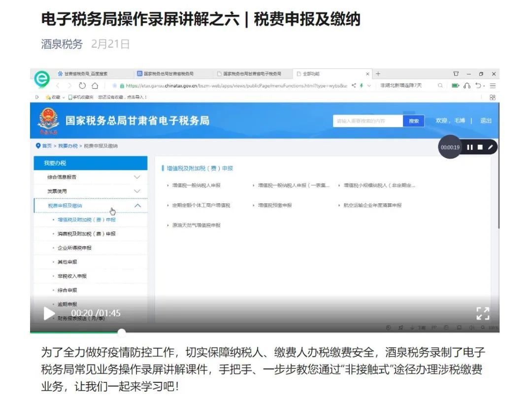Viewport: 532px width, 399px height.
Task: Open 定期定额个体工商户增值税 link
Action: click(201, 205)
